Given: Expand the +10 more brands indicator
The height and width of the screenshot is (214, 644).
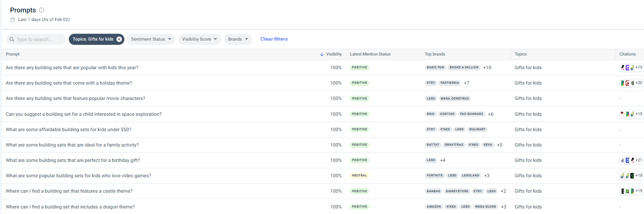Looking at the screenshot, I should pyautogui.click(x=487, y=67).
